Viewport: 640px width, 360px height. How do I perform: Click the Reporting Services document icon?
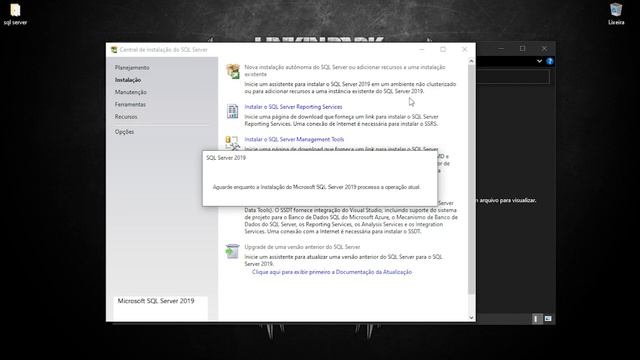[233, 111]
